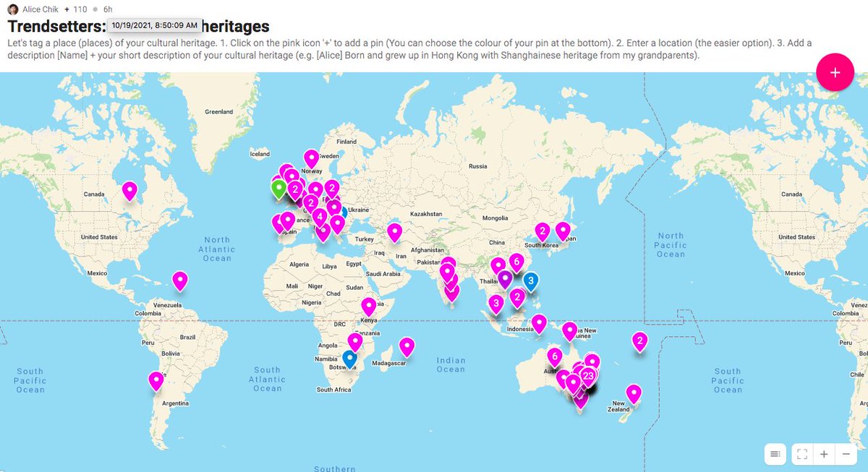Select the pink pin over Norway
868x472 pixels.
[x=311, y=158]
